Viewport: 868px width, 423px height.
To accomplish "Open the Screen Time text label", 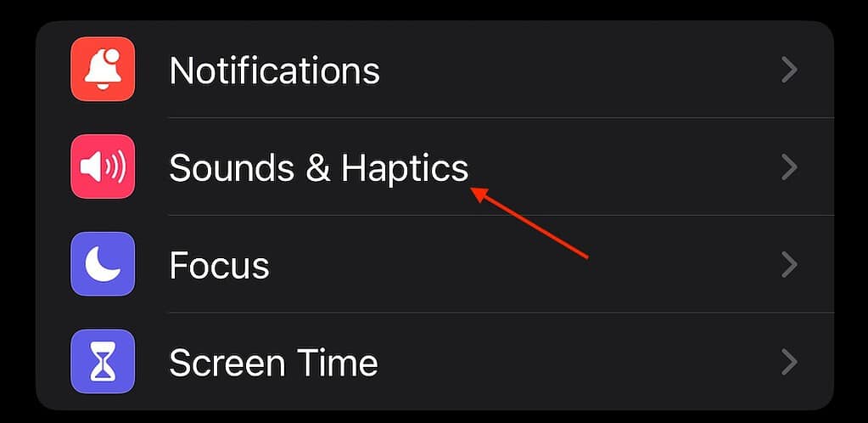I will pyautogui.click(x=273, y=363).
